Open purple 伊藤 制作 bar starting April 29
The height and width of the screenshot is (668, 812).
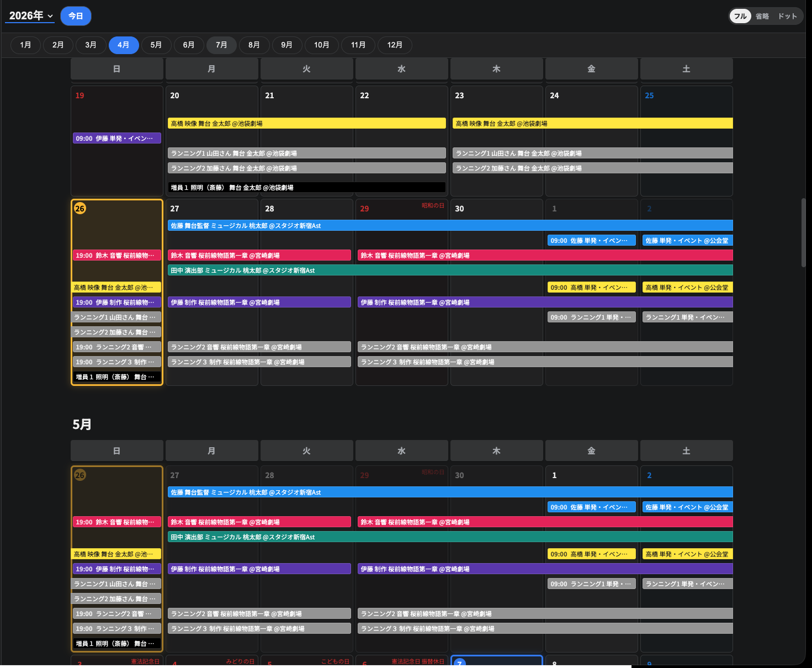pyautogui.click(x=545, y=302)
